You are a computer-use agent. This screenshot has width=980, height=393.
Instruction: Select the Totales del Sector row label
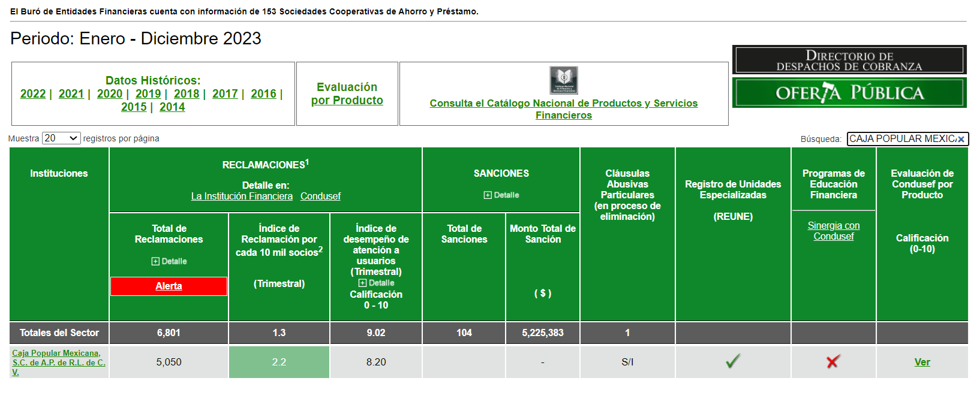(x=59, y=333)
